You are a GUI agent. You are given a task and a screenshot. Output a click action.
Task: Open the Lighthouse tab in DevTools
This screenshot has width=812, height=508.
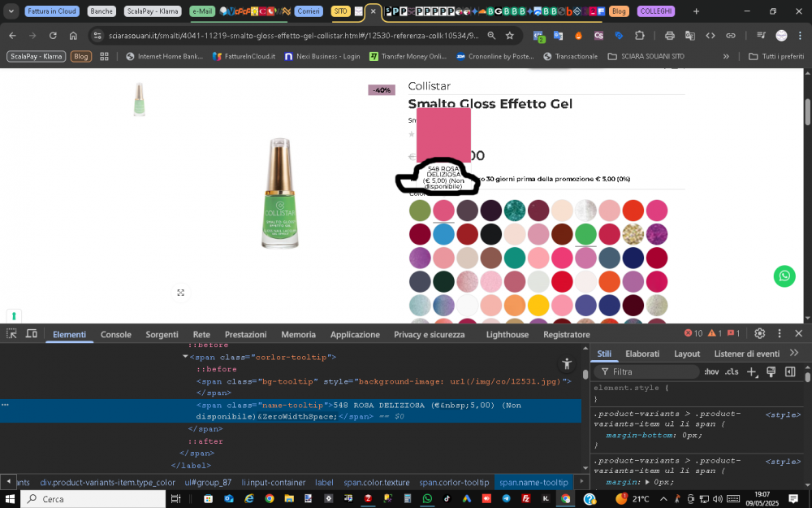pos(507,334)
